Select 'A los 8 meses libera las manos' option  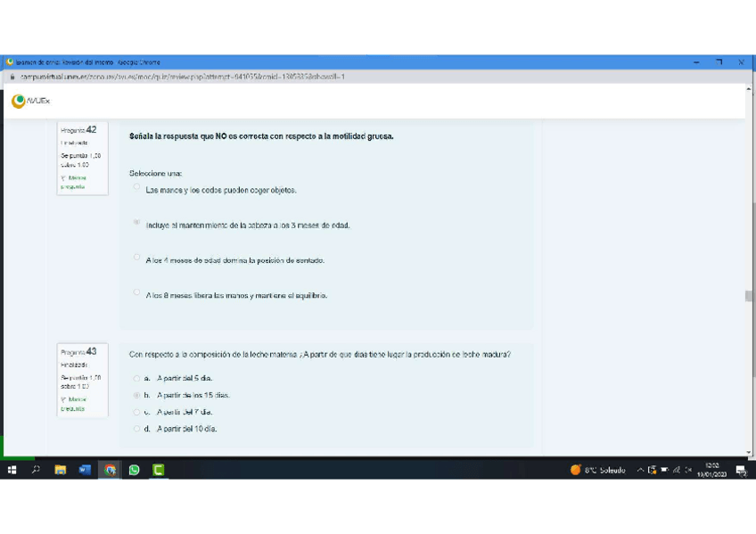pyautogui.click(x=137, y=292)
